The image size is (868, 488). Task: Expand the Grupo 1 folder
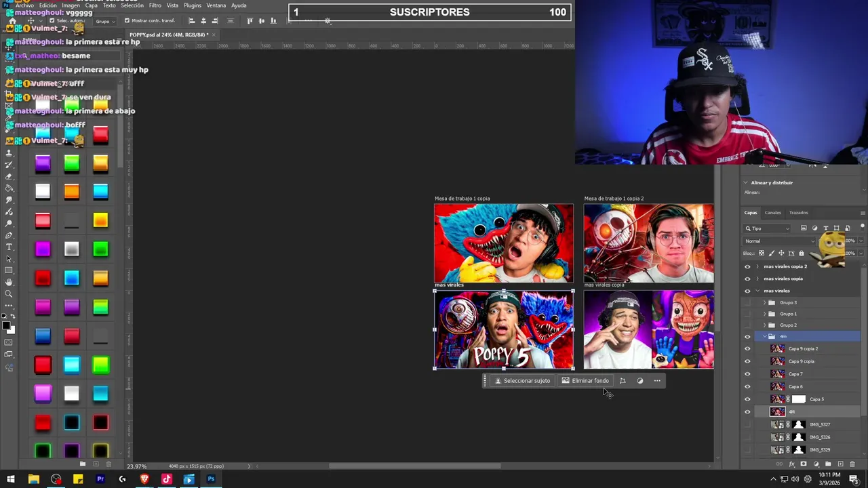(765, 314)
